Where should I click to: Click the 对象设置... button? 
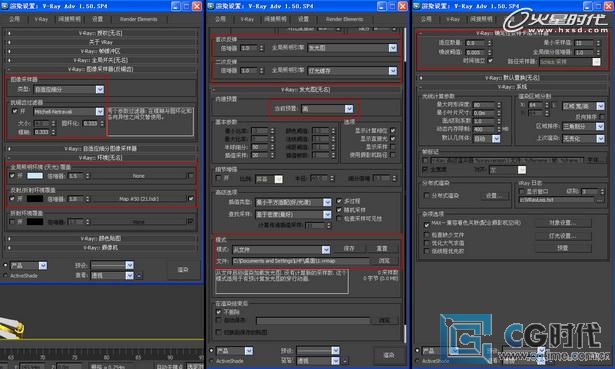click(x=563, y=223)
